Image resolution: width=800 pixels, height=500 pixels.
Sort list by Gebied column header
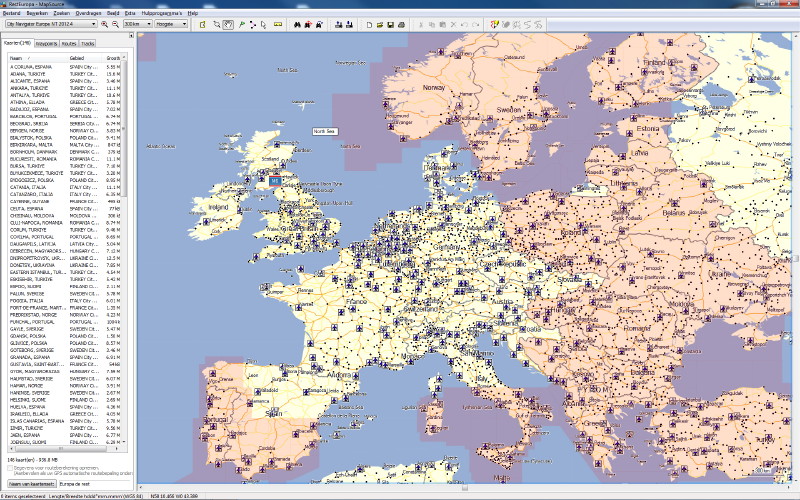click(85, 58)
